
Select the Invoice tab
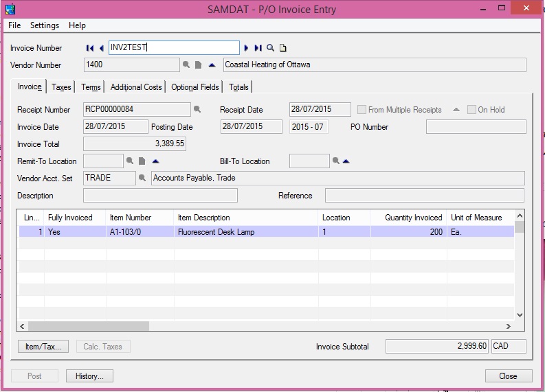[30, 87]
